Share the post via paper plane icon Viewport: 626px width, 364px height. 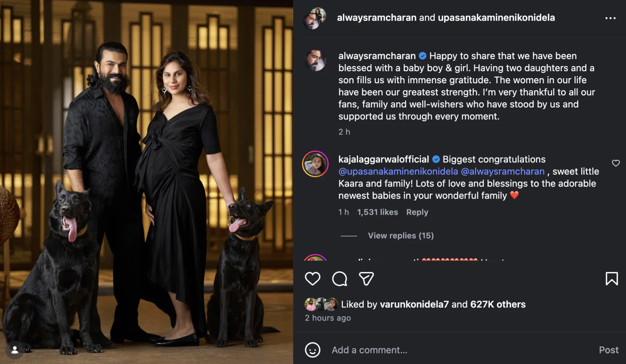point(366,279)
